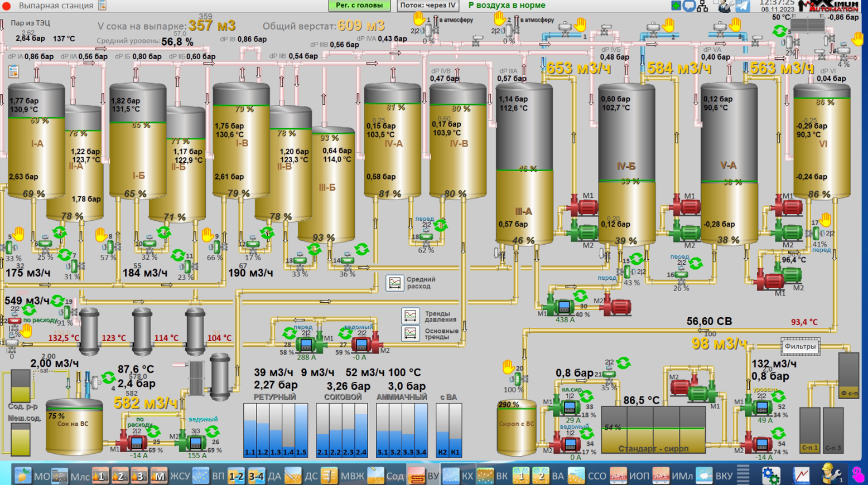Select the Сироп с ВС tank
The height and width of the screenshot is (485, 868).
click(517, 427)
